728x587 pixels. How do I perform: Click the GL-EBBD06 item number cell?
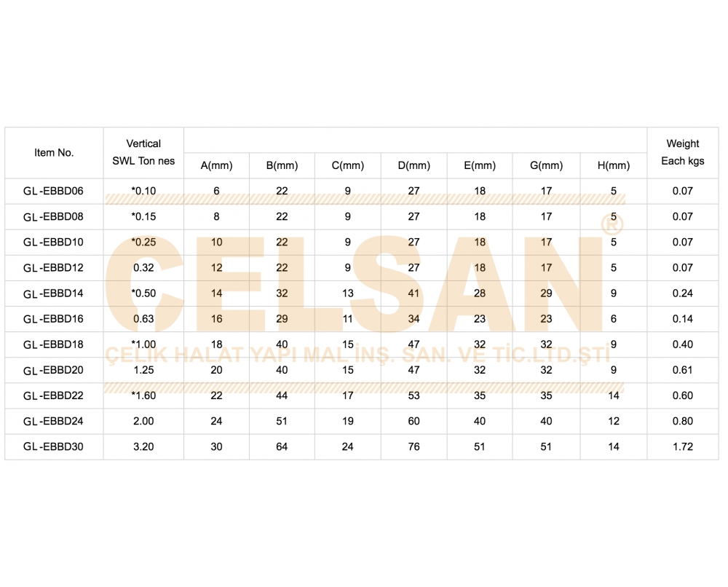point(53,191)
